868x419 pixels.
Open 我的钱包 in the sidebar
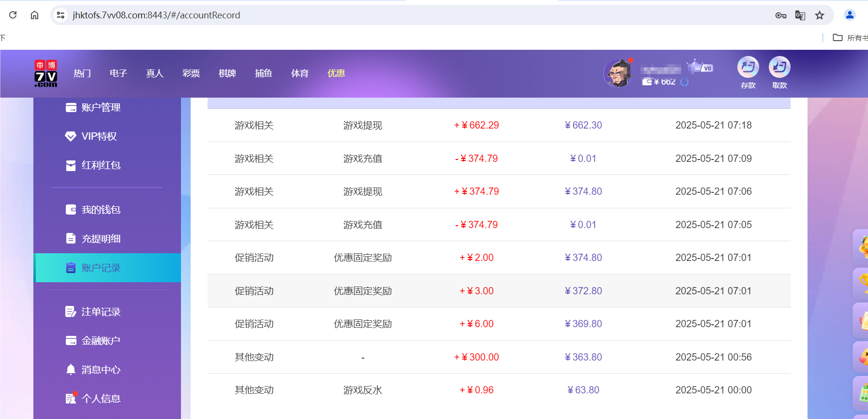(101, 210)
